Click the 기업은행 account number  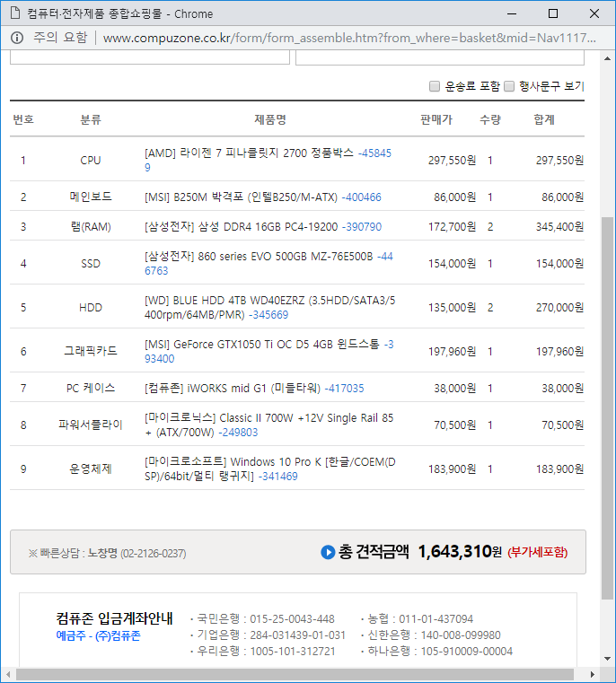tap(298, 635)
